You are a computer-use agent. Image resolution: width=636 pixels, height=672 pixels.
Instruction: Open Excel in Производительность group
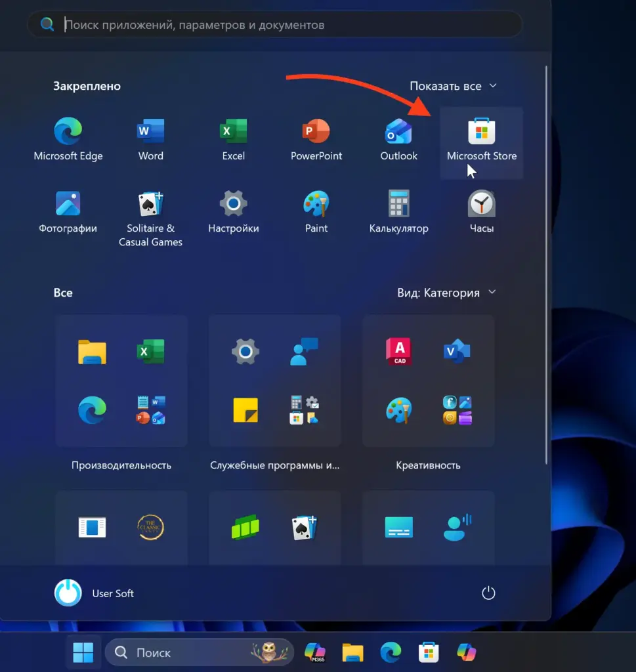150,352
